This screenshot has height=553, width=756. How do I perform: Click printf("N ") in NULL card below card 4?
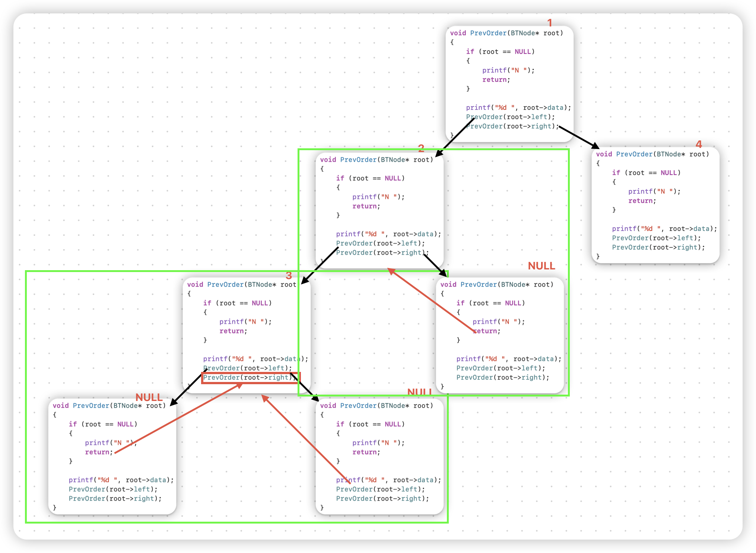pyautogui.click(x=499, y=322)
